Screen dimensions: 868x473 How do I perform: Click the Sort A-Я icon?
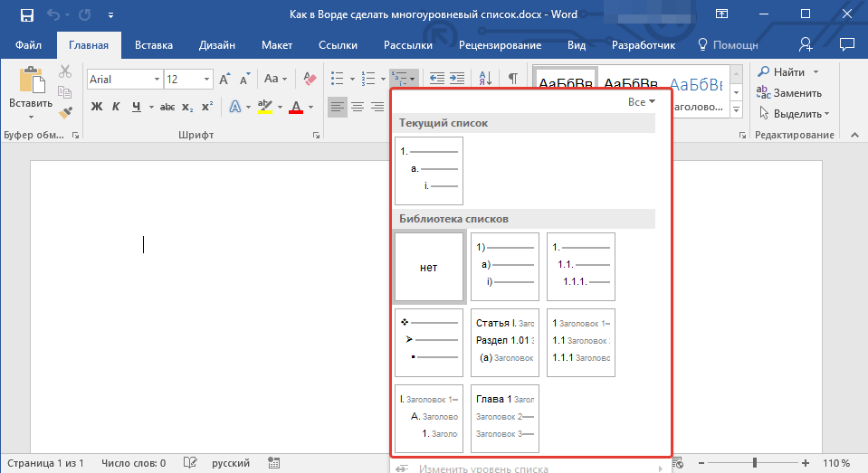(485, 80)
